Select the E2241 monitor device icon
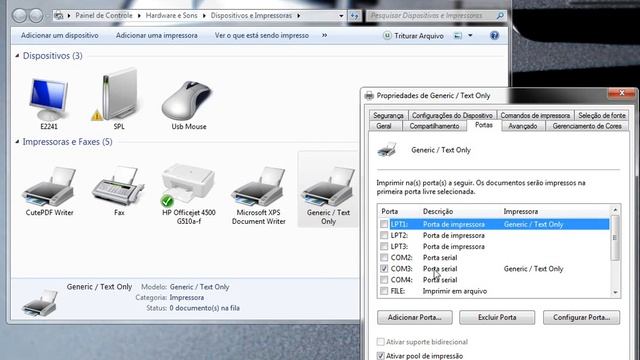This screenshot has width=640, height=360. click(x=49, y=100)
